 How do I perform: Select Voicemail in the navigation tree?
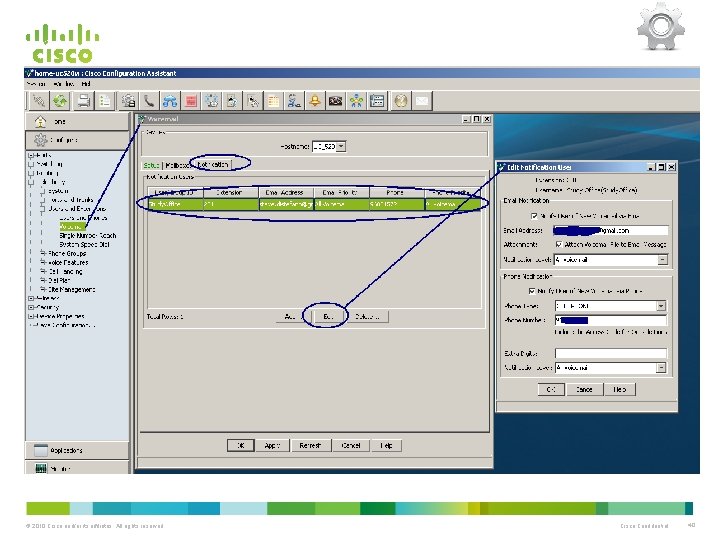pos(72,226)
